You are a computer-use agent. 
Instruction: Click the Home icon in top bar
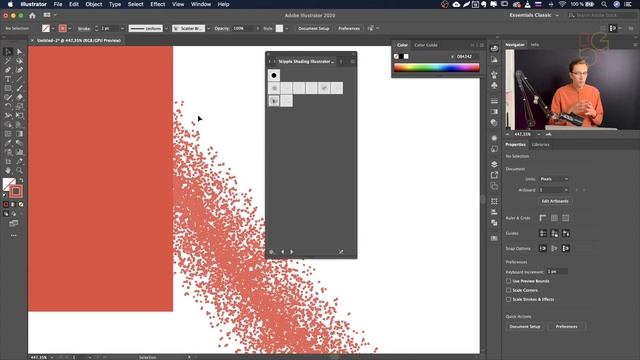[x=32, y=16]
